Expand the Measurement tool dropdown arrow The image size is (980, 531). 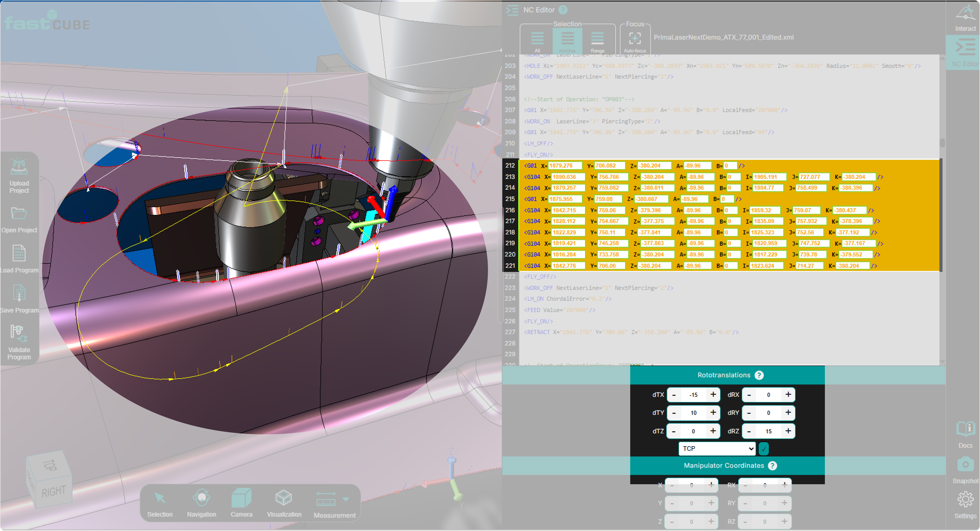(x=345, y=499)
